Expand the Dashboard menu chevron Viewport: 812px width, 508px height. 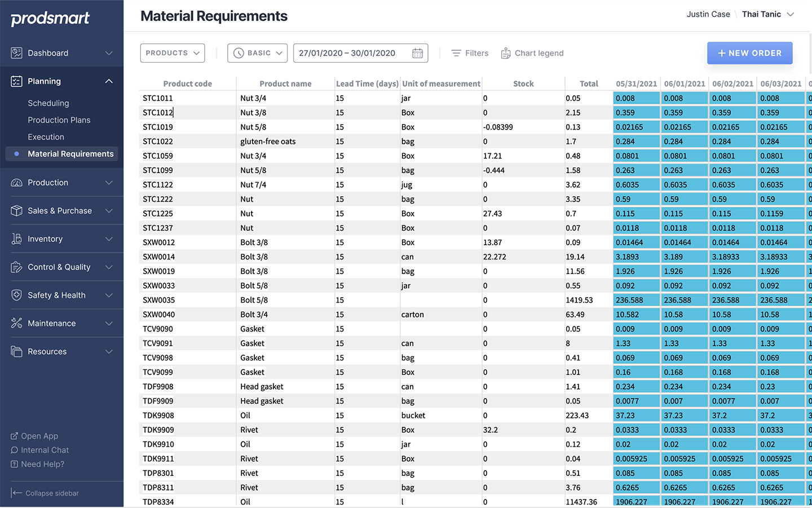click(x=109, y=53)
